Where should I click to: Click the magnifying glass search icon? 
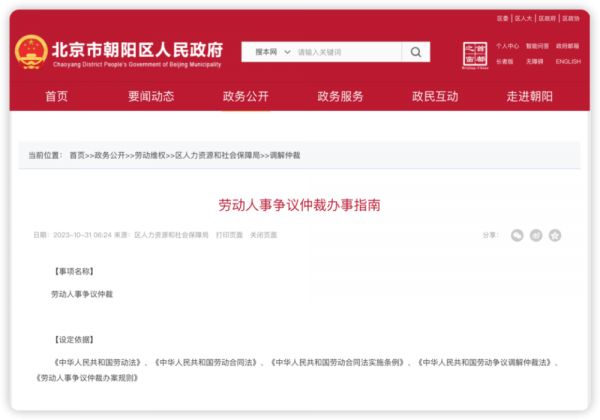tap(416, 52)
